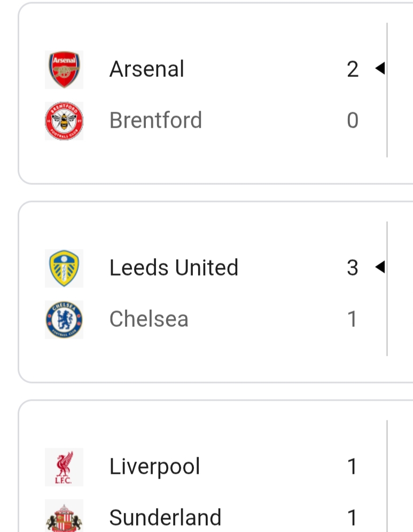
Task: Click Chelsea's score of 1
Action: (x=353, y=319)
